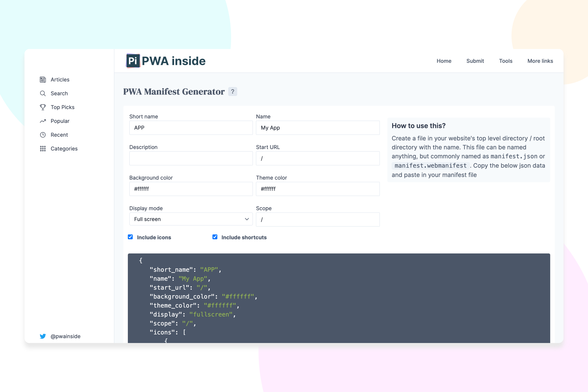
Task: Open the Submit page link
Action: pos(475,61)
